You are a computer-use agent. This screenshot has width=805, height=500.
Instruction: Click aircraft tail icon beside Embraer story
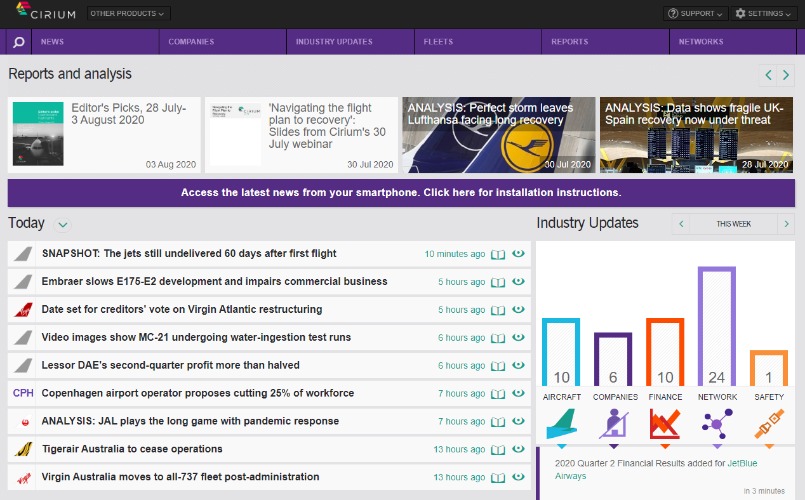click(23, 281)
